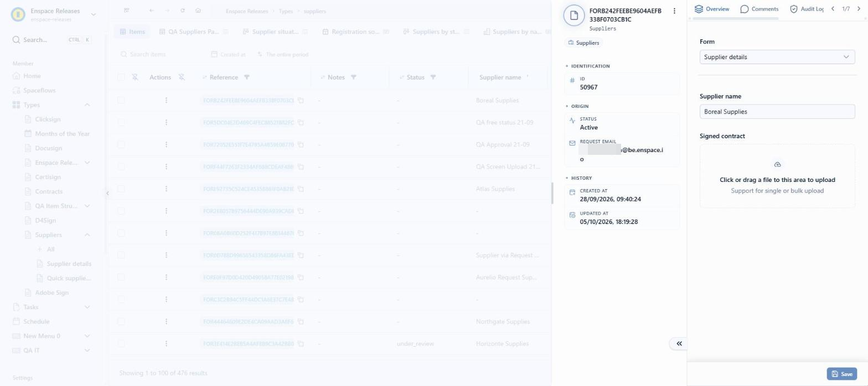Viewport: 868px width, 386px height.
Task: Open Home in the sidebar
Action: [x=32, y=76]
